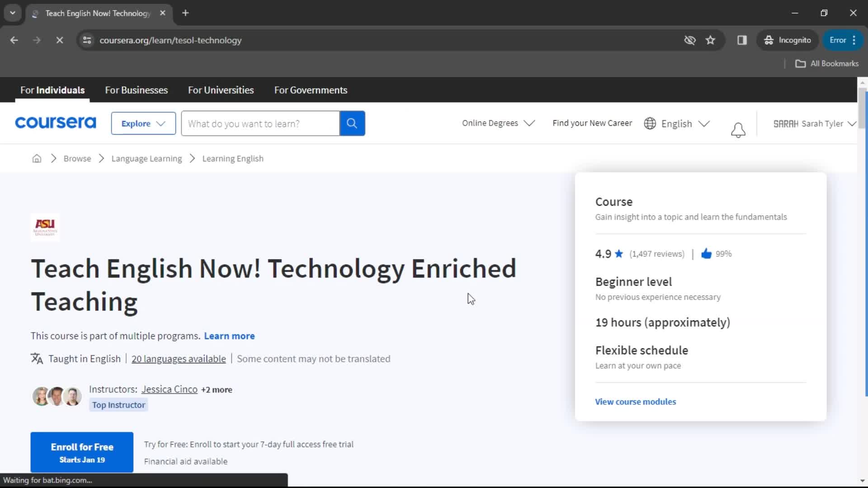Click Browse in the breadcrumb
The image size is (868, 488).
(x=77, y=159)
